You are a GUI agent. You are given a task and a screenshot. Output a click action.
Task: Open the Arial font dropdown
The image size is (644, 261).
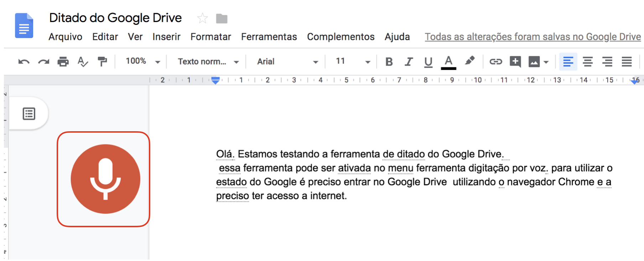[287, 62]
